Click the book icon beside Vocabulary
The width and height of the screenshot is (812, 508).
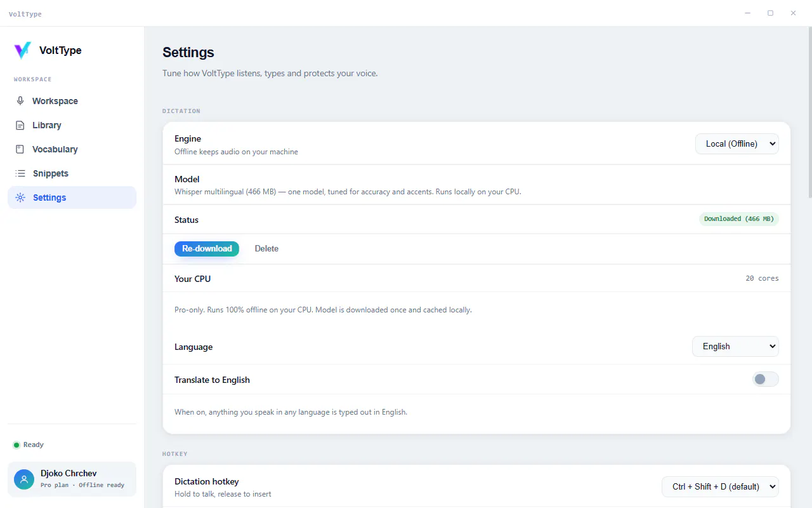coord(20,149)
